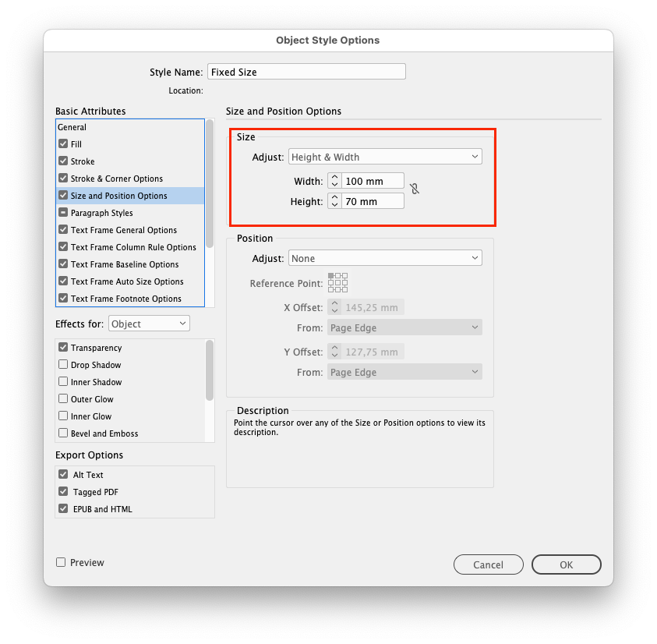Click the Style Name input field
This screenshot has width=657, height=644.
pyautogui.click(x=306, y=72)
